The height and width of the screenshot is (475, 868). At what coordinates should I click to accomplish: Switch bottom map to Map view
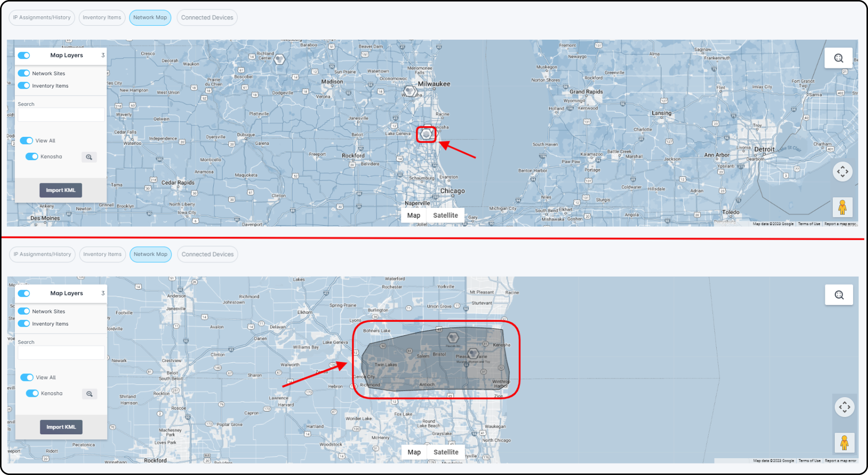click(x=414, y=452)
